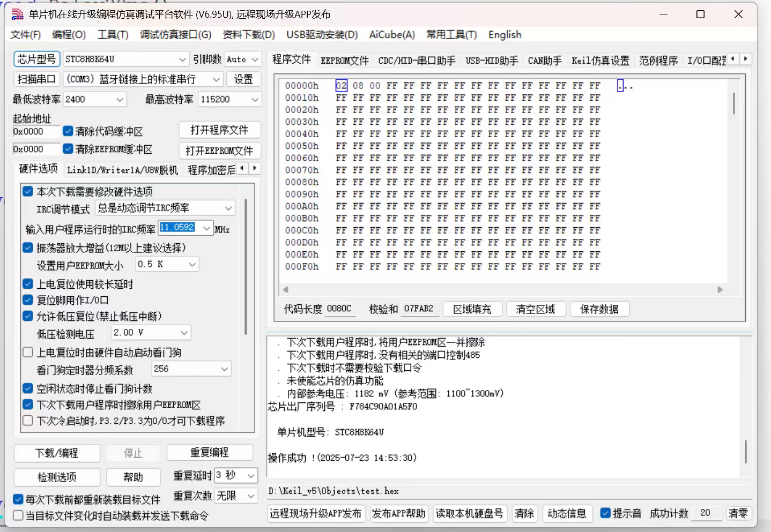The height and width of the screenshot is (532, 771).
Task: Open 调试仿真接口(G) menu
Action: 175,35
